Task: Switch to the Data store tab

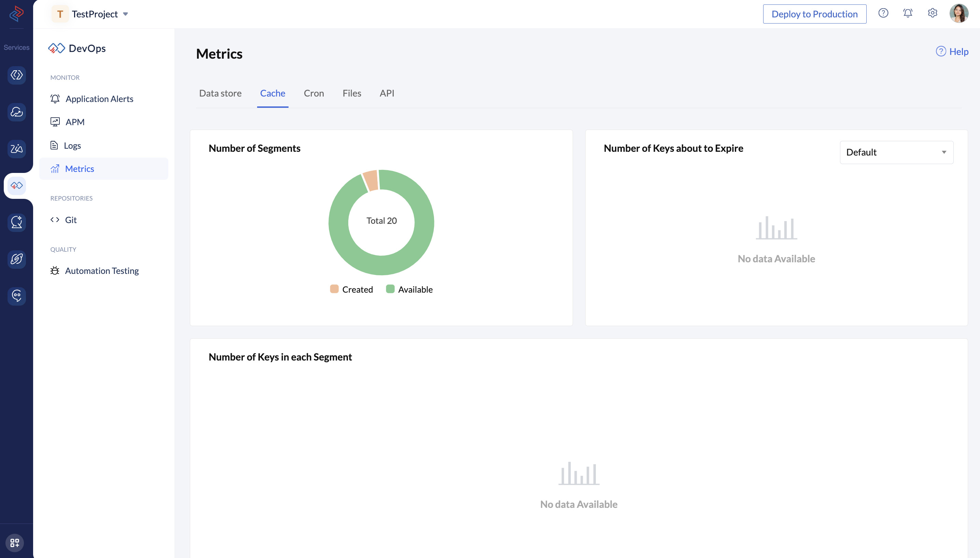Action: point(220,93)
